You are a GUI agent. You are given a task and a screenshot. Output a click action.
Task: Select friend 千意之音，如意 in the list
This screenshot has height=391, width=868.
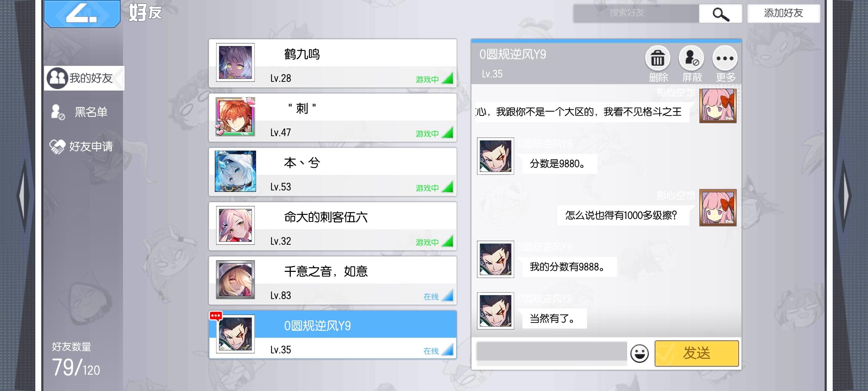pyautogui.click(x=333, y=280)
